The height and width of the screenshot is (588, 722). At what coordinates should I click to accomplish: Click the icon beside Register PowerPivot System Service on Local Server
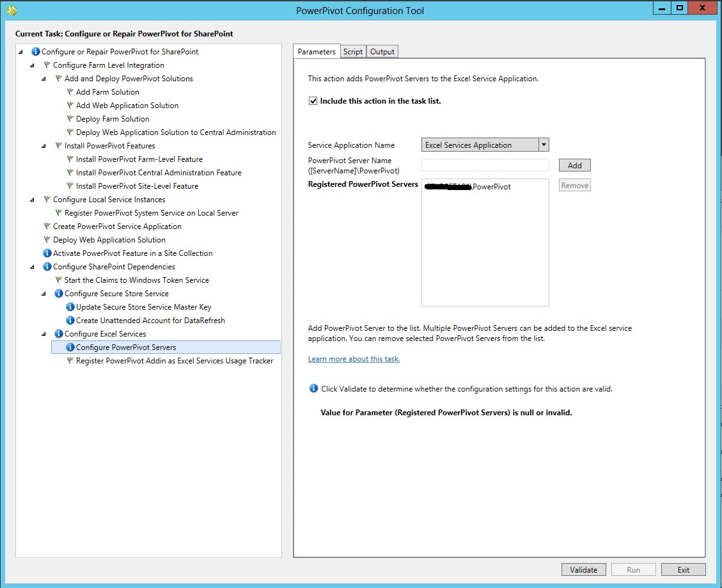(59, 212)
